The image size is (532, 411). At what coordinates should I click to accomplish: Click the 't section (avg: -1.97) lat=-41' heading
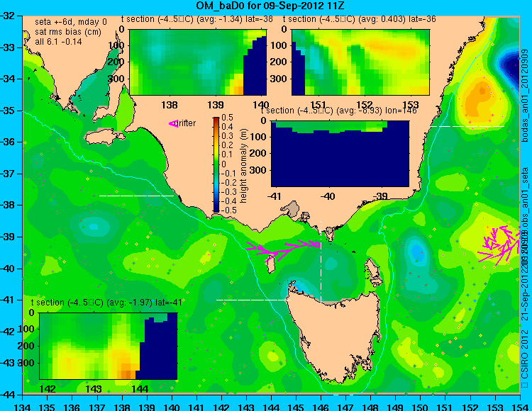pyautogui.click(x=106, y=303)
